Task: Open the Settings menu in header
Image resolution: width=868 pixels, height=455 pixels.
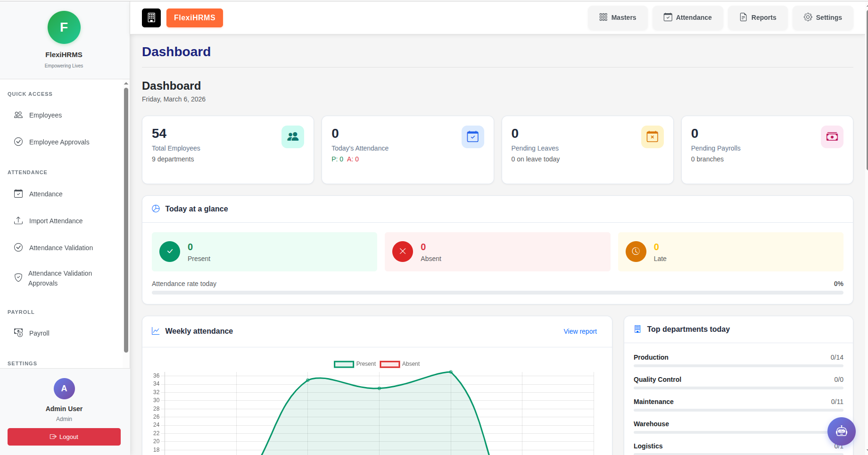Action: tap(823, 17)
